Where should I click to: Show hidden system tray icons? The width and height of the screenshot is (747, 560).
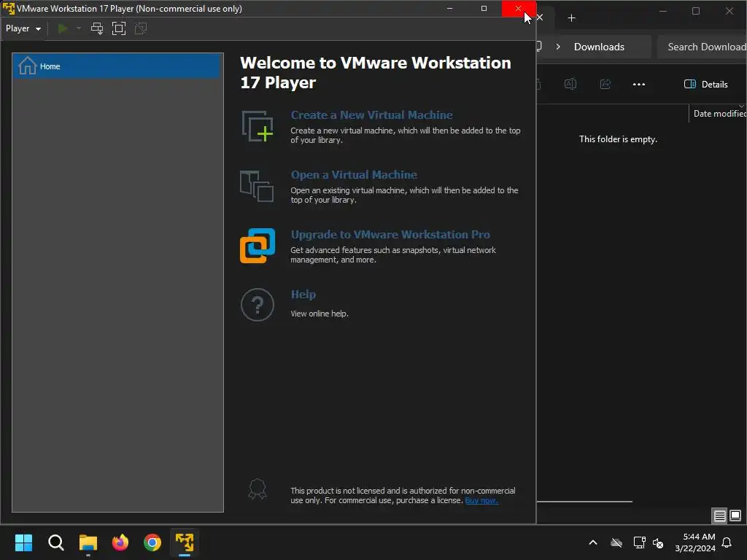point(593,542)
